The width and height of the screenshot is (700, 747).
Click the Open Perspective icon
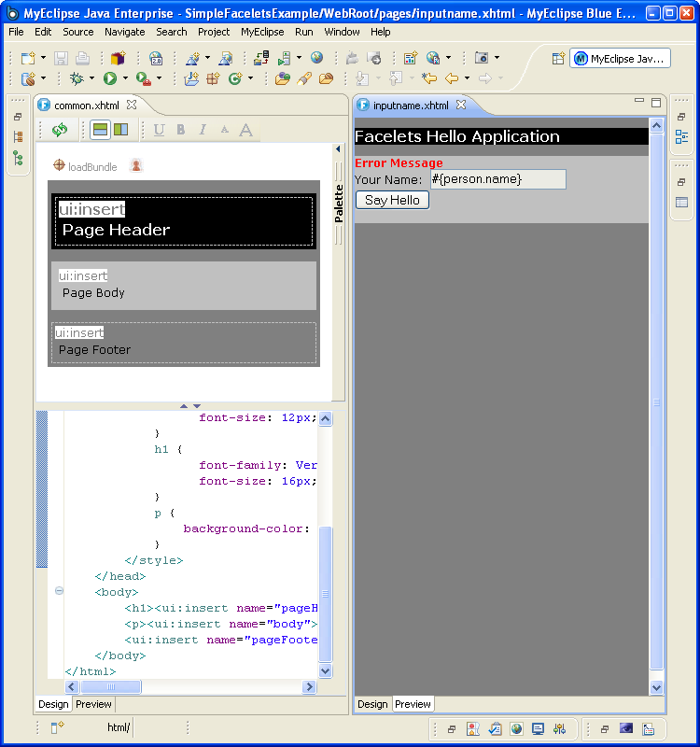558,58
